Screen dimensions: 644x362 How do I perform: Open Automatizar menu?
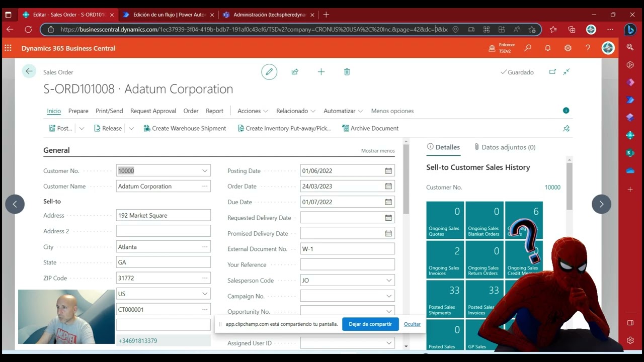pos(343,111)
